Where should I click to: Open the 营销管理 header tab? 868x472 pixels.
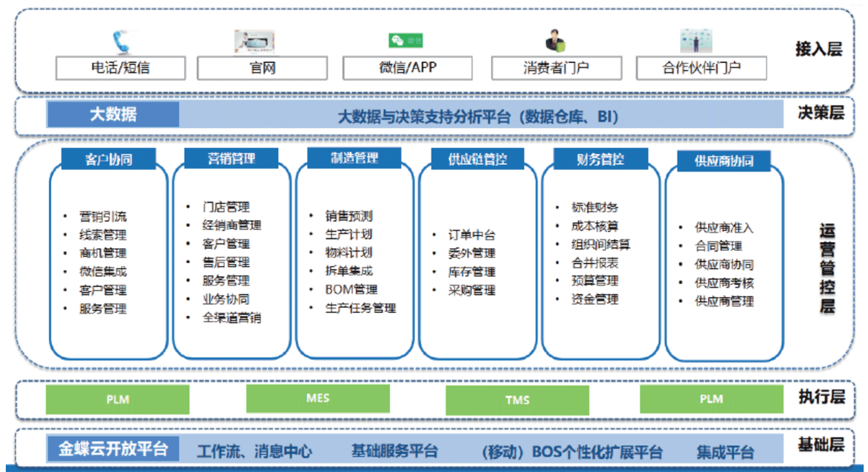(x=231, y=158)
